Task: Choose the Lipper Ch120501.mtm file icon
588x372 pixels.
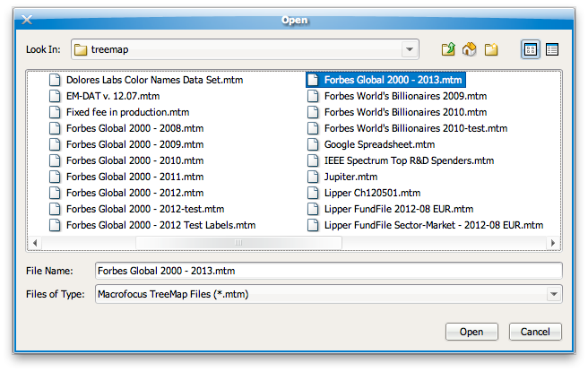Action: coord(313,193)
